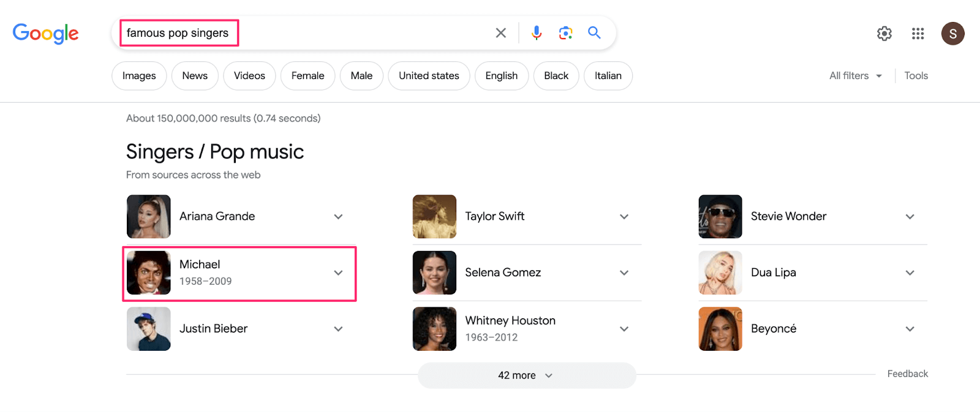Expand the Selena Gomez entry chevron
The image size is (980, 412).
[624, 273]
